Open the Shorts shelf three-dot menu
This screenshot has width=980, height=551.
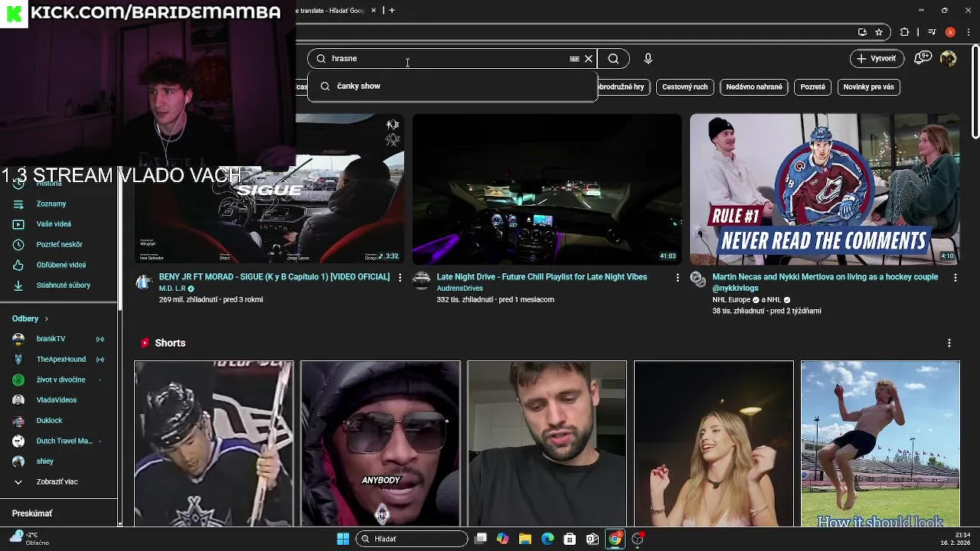[949, 343]
